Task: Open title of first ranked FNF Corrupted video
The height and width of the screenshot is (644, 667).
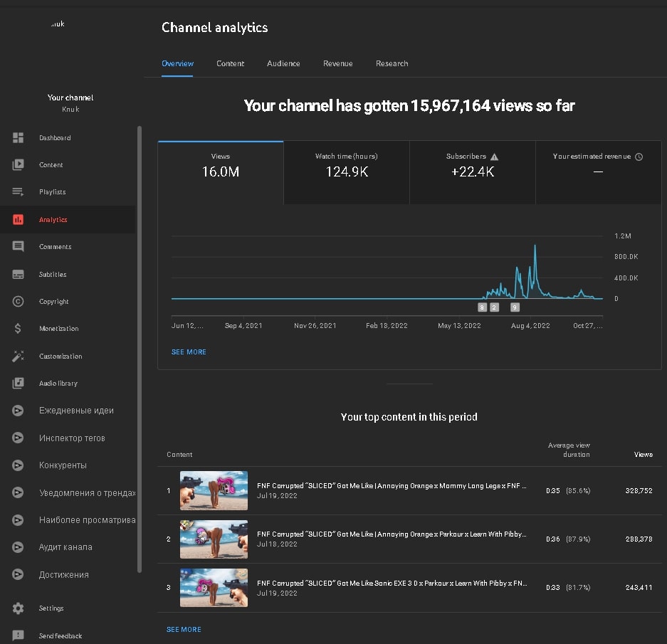Action: [x=392, y=486]
